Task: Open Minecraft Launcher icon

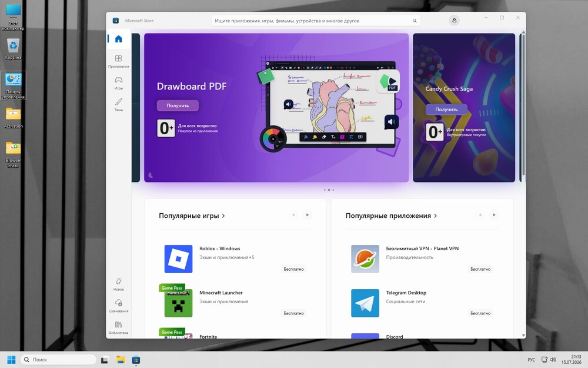Action: [178, 303]
